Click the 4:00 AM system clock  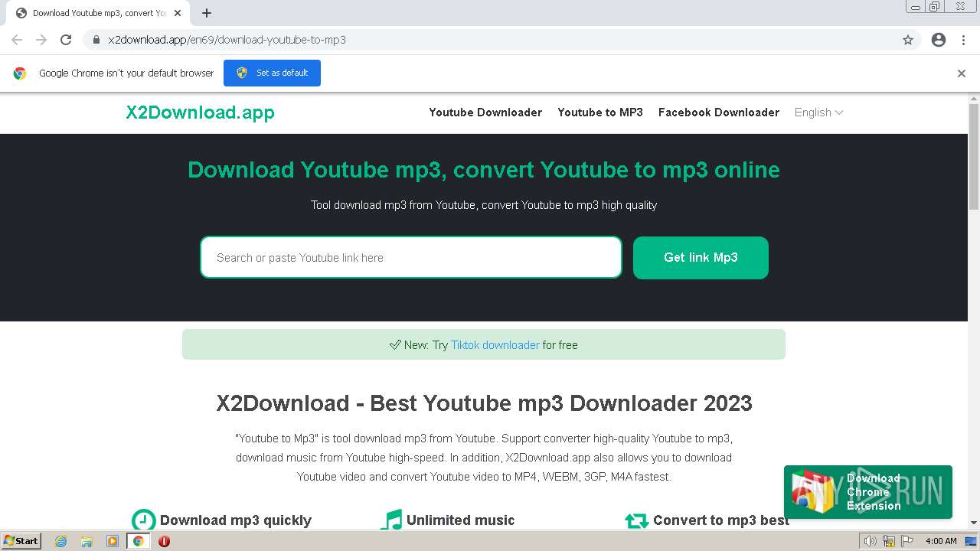pos(941,541)
